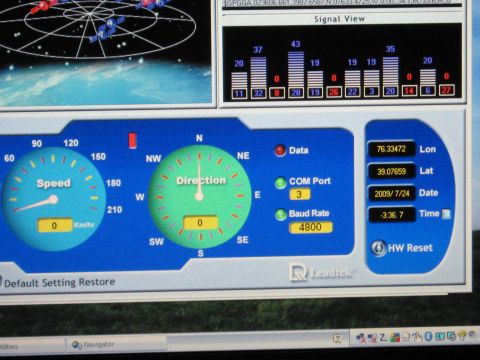
Task: Click the red bar indicator above NW
Action: (133, 141)
